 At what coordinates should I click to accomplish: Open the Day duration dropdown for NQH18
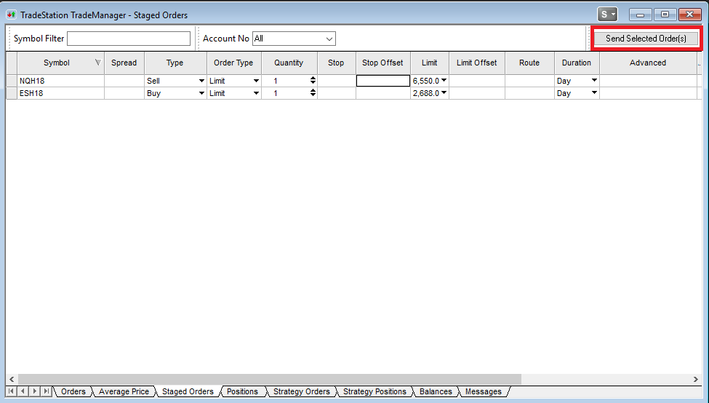coord(594,81)
